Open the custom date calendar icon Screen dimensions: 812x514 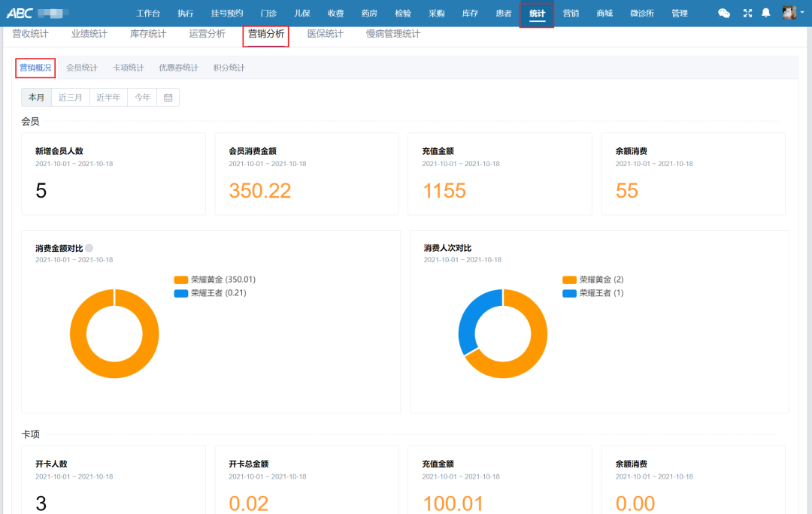point(168,97)
